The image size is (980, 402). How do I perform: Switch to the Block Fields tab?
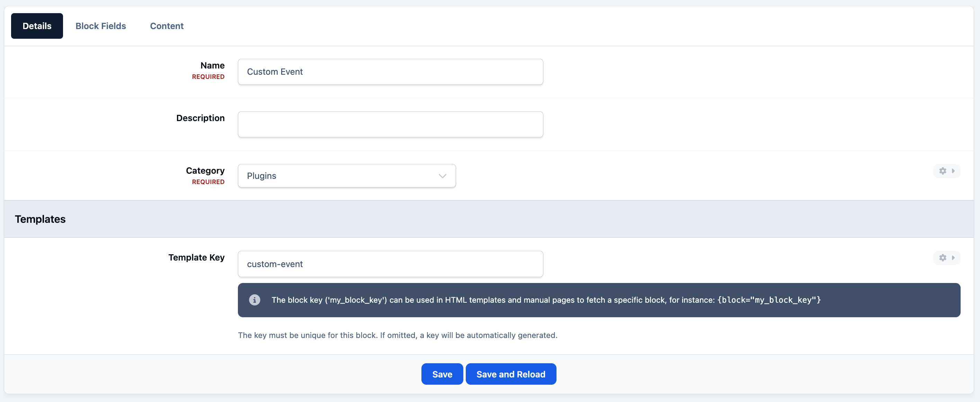(x=101, y=26)
